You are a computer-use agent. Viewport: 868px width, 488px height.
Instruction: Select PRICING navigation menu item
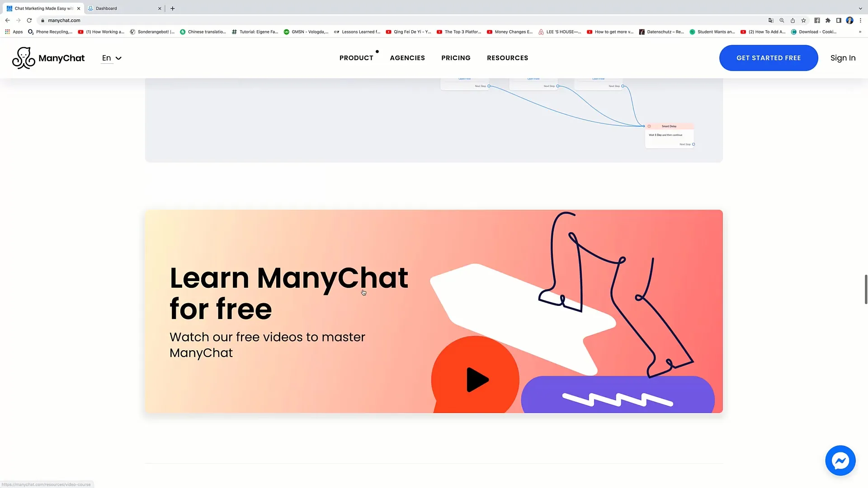456,58
